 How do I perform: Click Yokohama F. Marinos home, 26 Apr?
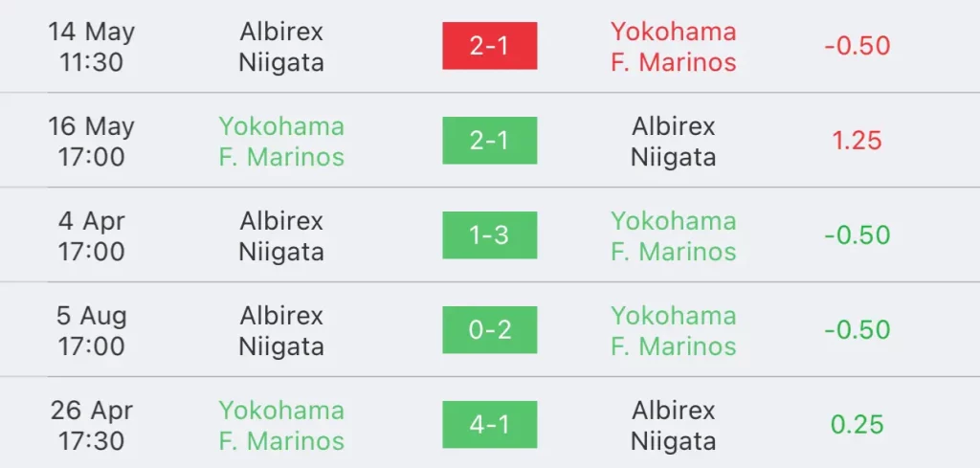coord(281,425)
